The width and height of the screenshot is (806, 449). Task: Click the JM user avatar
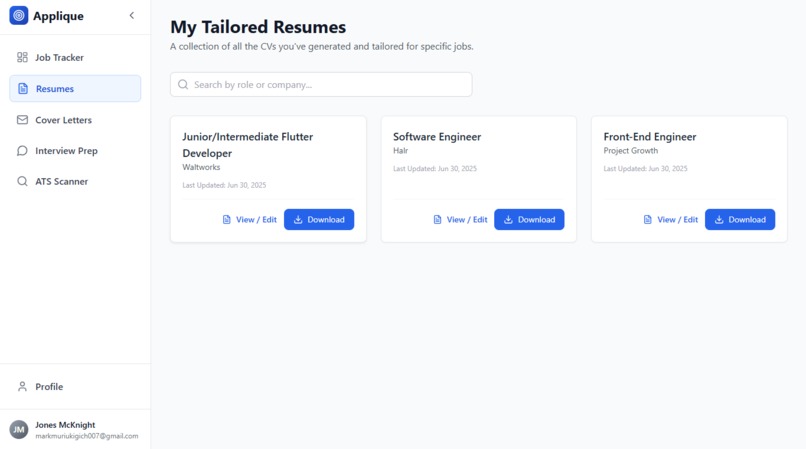point(19,429)
